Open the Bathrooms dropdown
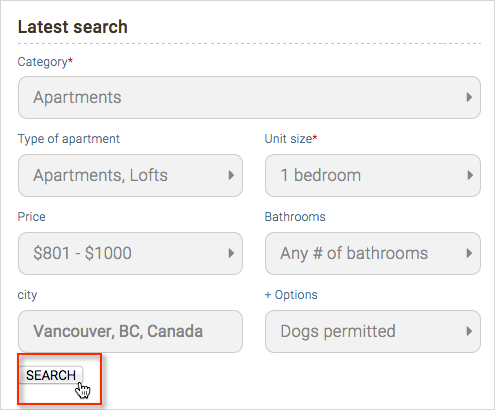 pyautogui.click(x=373, y=253)
